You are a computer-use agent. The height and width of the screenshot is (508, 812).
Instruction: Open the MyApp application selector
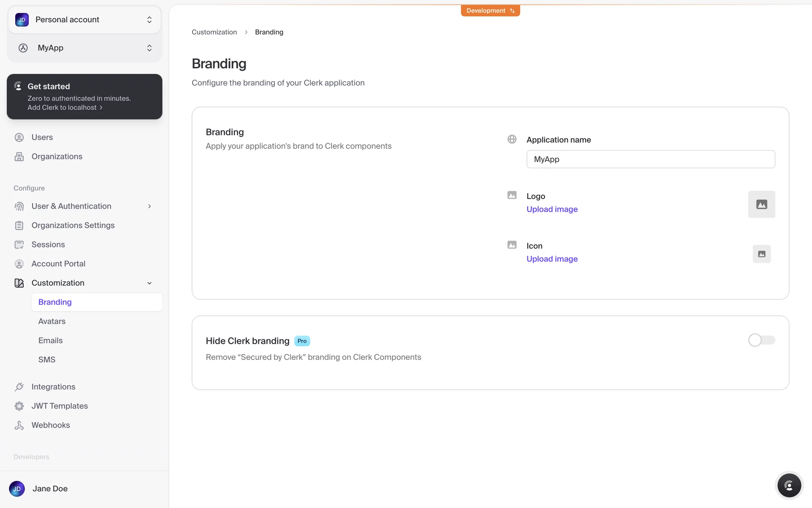coord(84,48)
